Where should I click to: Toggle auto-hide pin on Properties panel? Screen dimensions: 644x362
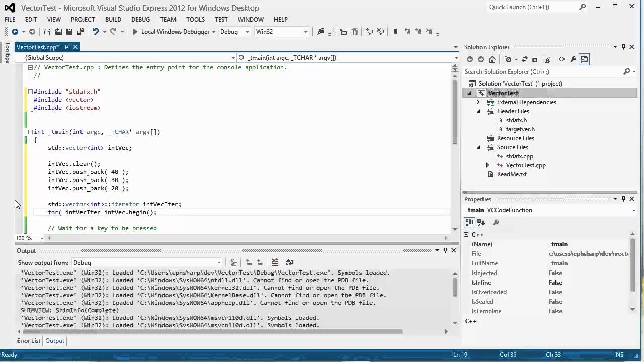[x=623, y=199]
